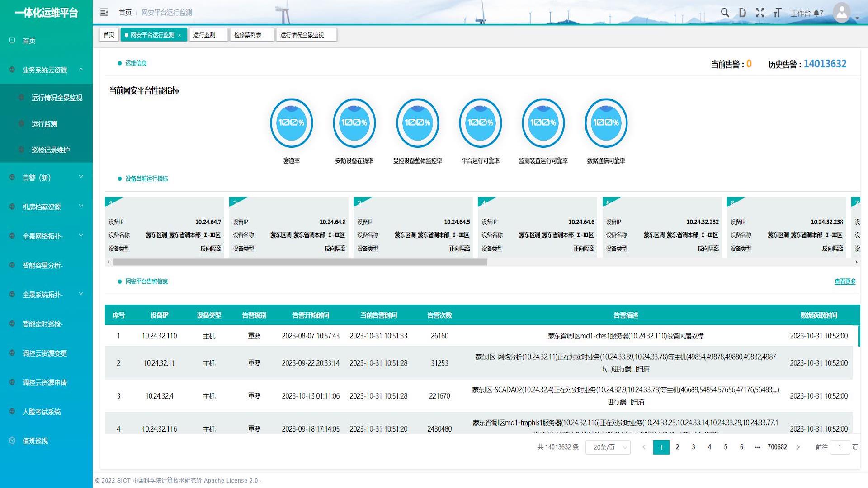Click the user avatar icon
868x488 pixels.
click(x=842, y=13)
